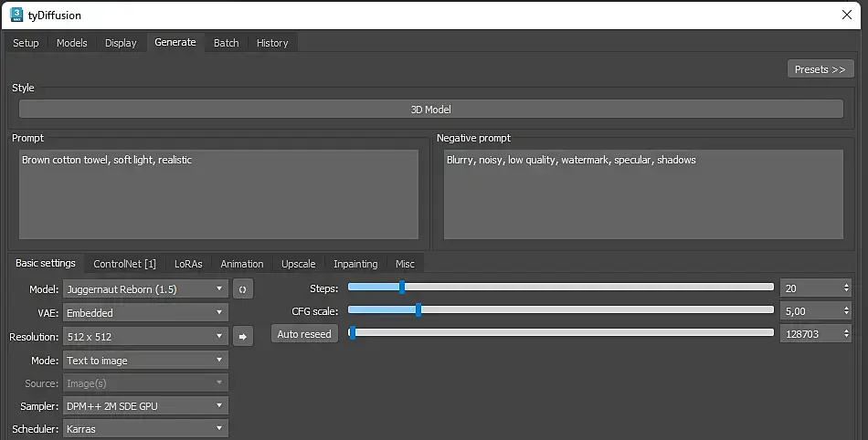Screen dimensions: 868x440
Task: Select the Generate tab
Action: [x=175, y=42]
